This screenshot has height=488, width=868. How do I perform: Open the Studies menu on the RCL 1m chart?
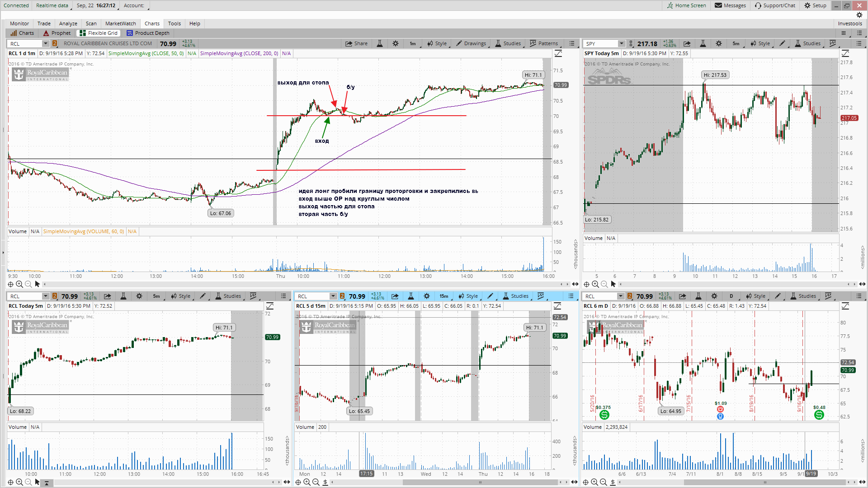[508, 44]
